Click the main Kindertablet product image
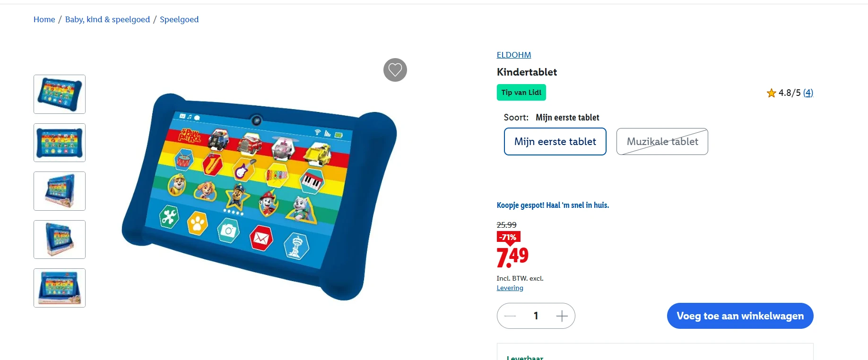 pos(259,196)
